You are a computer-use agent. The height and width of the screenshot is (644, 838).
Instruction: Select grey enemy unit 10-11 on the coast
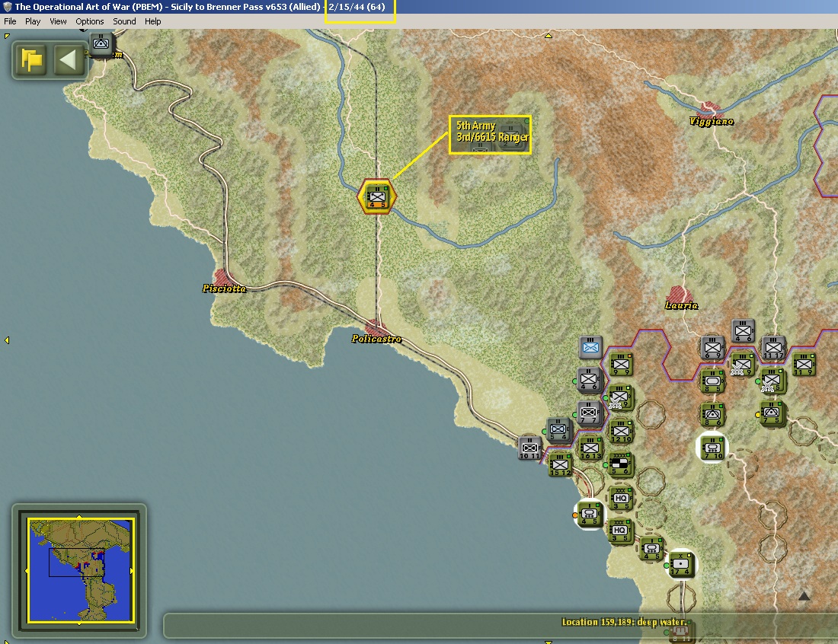(x=529, y=448)
